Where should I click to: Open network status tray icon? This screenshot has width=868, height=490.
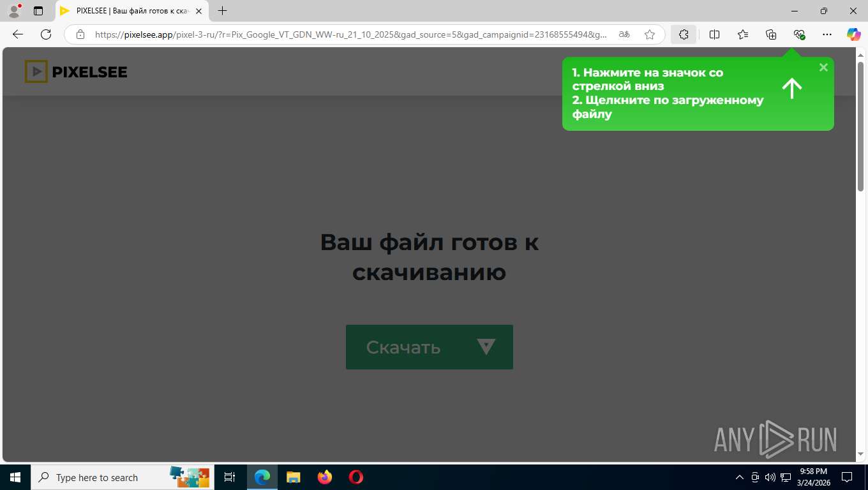click(786, 477)
